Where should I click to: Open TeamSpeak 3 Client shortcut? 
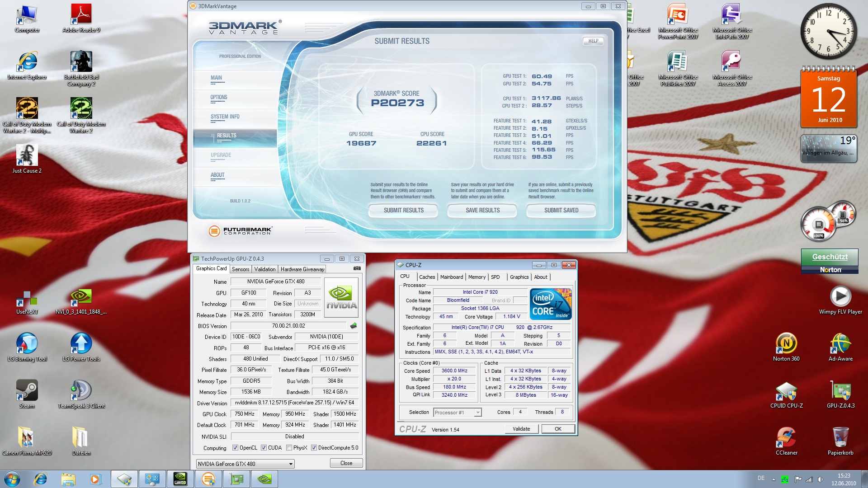tap(81, 394)
